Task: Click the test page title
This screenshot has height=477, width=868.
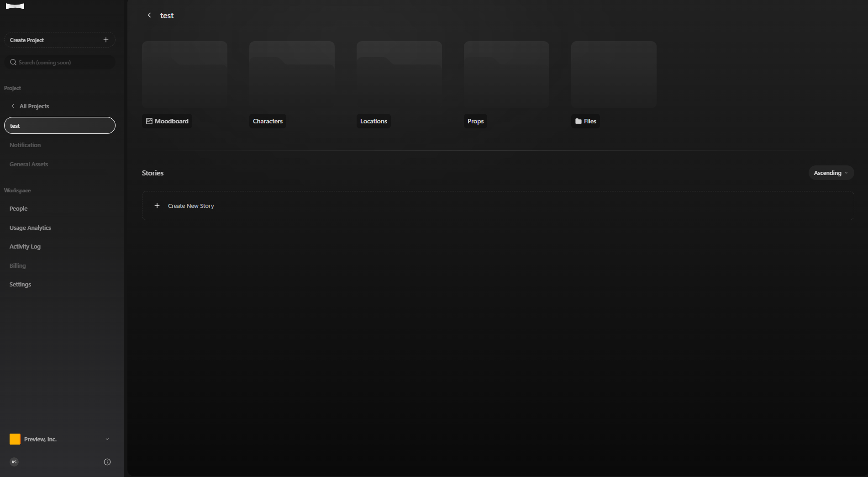Action: pos(167,16)
